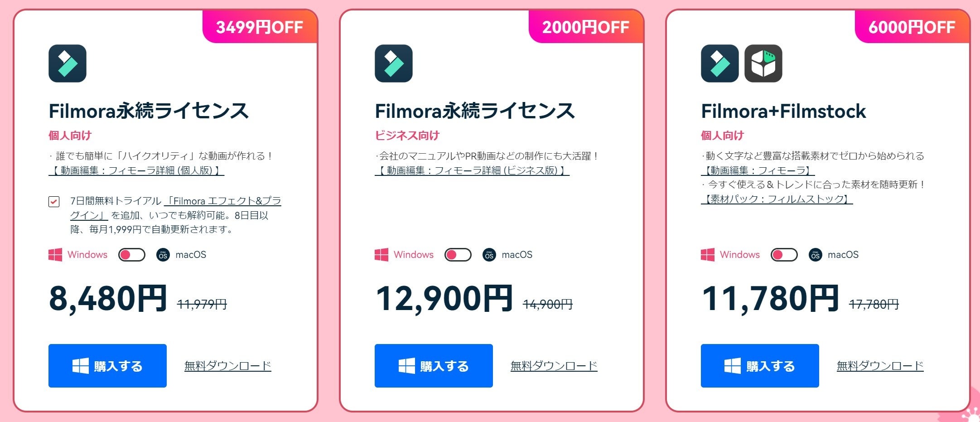Open 無料ダウンロード link in personal license card

(228, 366)
